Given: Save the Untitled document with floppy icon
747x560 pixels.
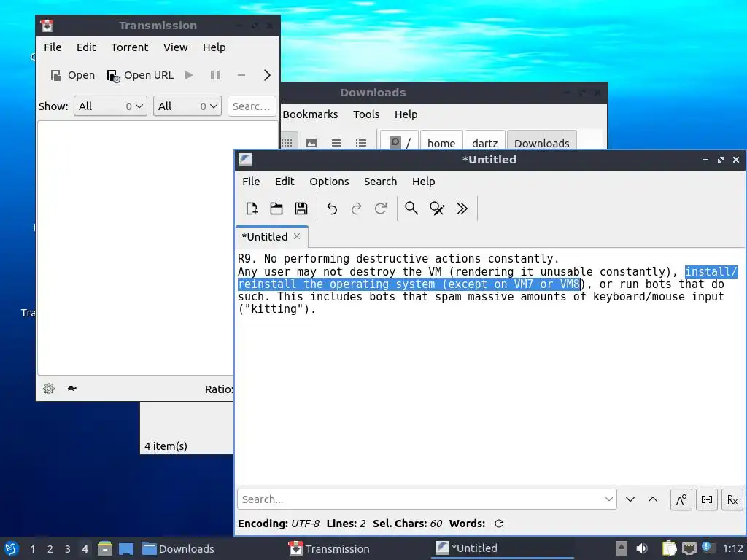Looking at the screenshot, I should click(x=301, y=209).
